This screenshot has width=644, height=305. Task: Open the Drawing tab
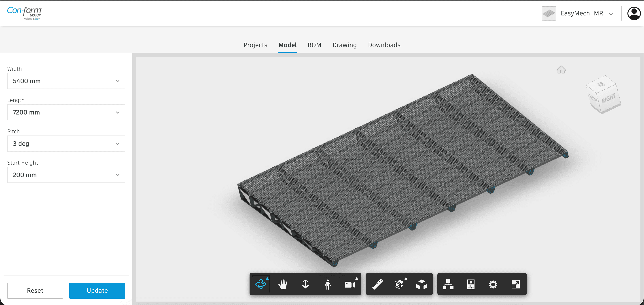click(x=345, y=45)
